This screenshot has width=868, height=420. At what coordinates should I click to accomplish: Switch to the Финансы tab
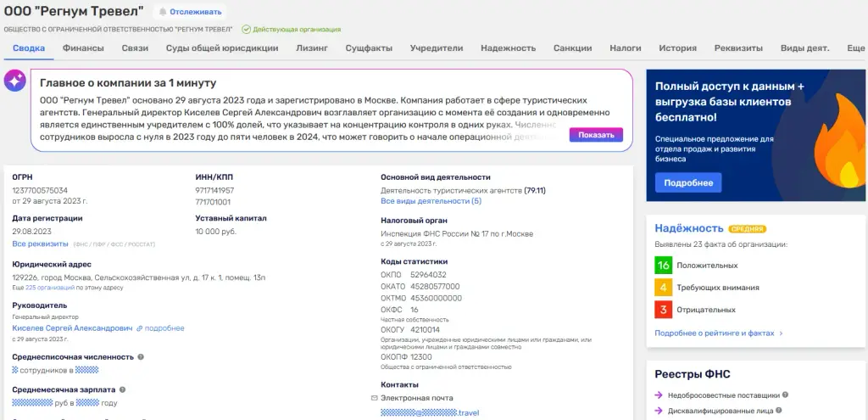pos(83,48)
